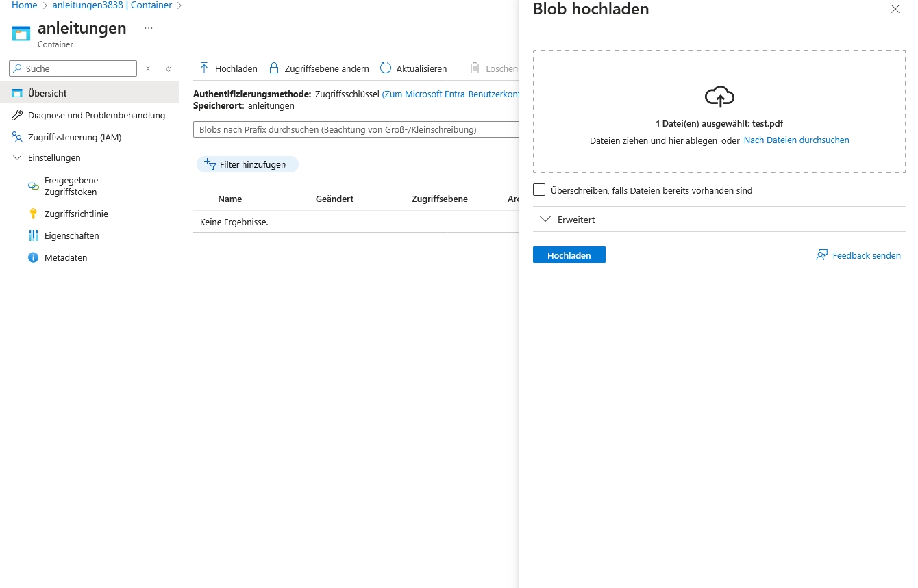Open the ellipsis menu next to anleitungen
918x588 pixels.
click(149, 28)
